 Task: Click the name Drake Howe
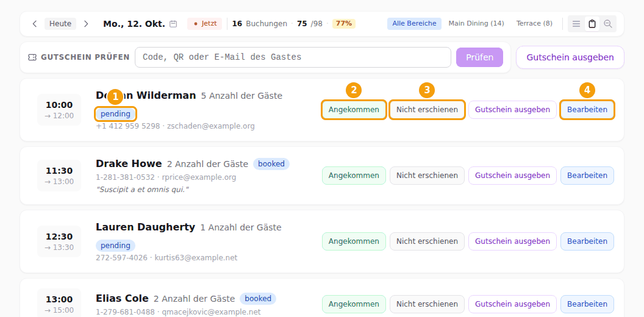[129, 163]
